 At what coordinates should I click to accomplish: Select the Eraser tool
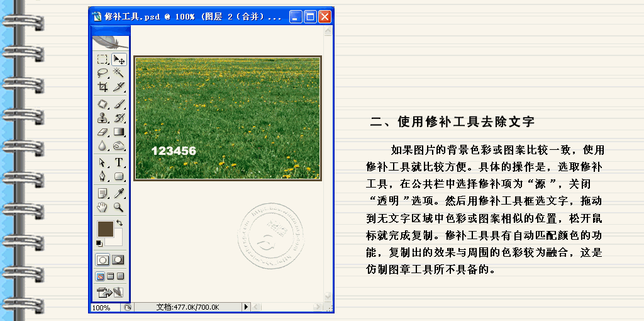(x=102, y=132)
